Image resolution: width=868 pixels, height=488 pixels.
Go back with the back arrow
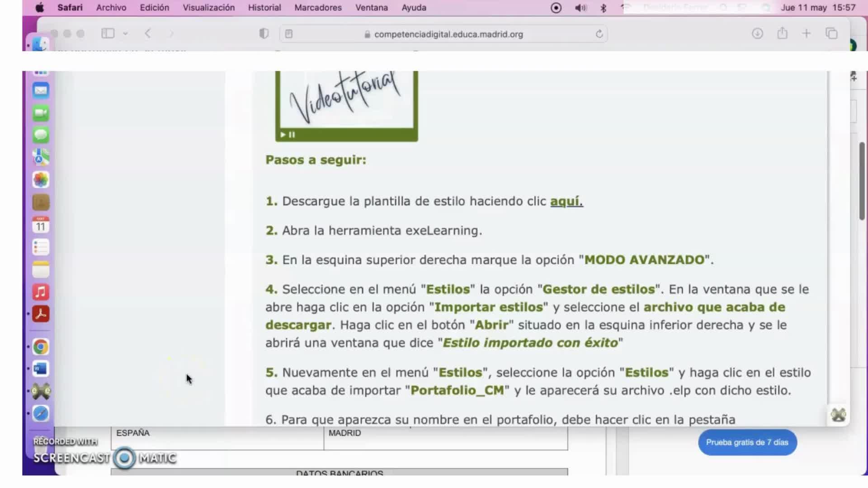point(148,33)
